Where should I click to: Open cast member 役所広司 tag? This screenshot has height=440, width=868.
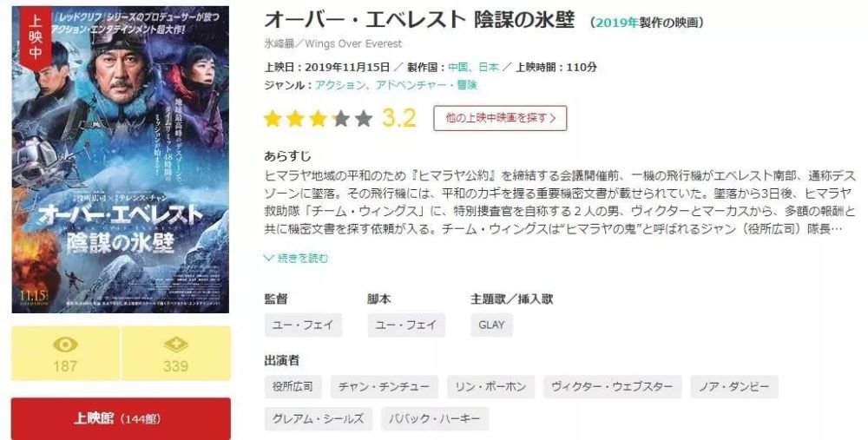click(x=293, y=386)
